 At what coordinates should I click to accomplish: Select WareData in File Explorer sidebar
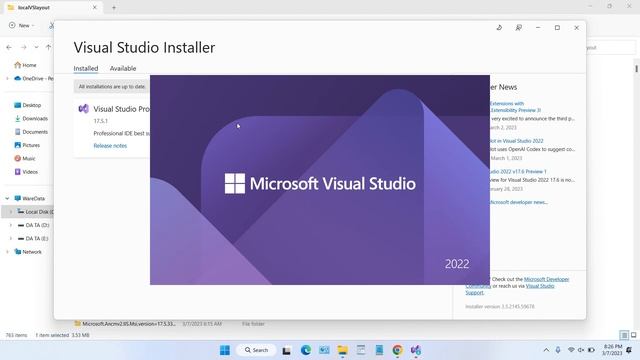click(x=30, y=198)
